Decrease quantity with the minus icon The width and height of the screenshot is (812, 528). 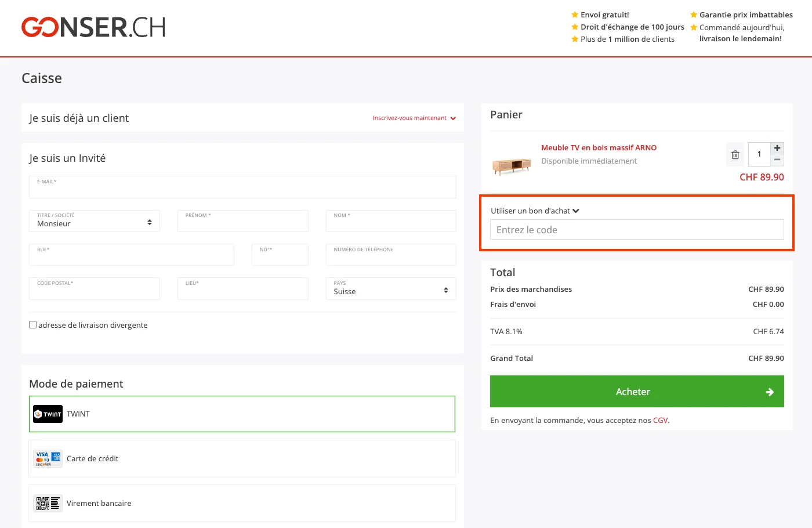777,160
